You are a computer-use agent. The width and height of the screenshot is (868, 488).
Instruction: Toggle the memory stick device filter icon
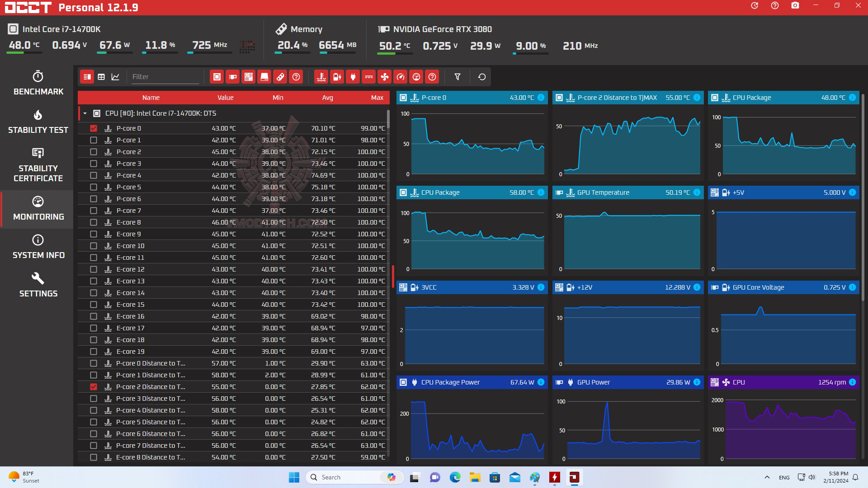click(280, 77)
